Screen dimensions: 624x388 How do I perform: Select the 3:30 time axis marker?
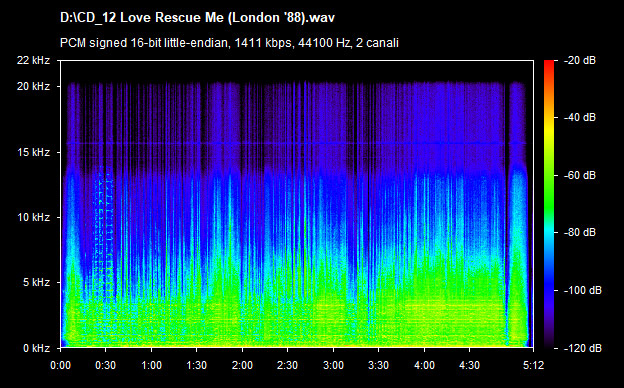point(378,365)
